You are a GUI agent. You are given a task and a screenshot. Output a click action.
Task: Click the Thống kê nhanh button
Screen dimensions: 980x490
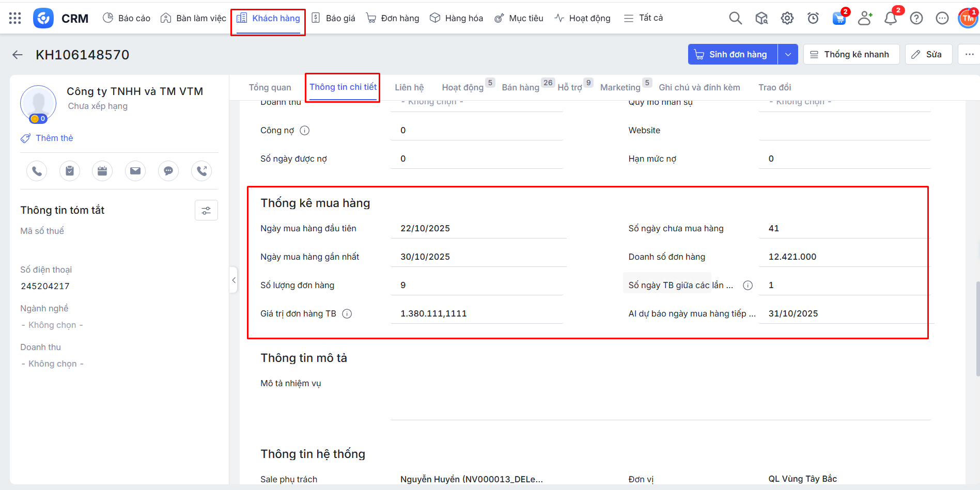851,55
